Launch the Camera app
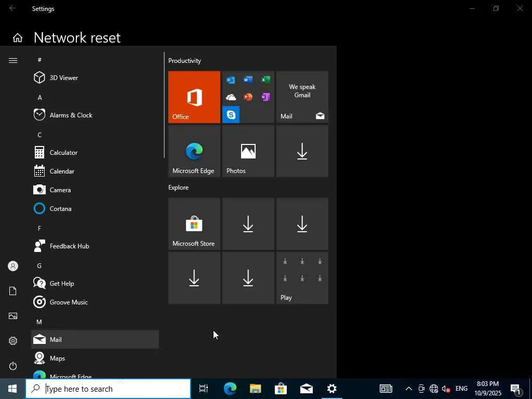Image resolution: width=532 pixels, height=399 pixels. click(x=95, y=190)
